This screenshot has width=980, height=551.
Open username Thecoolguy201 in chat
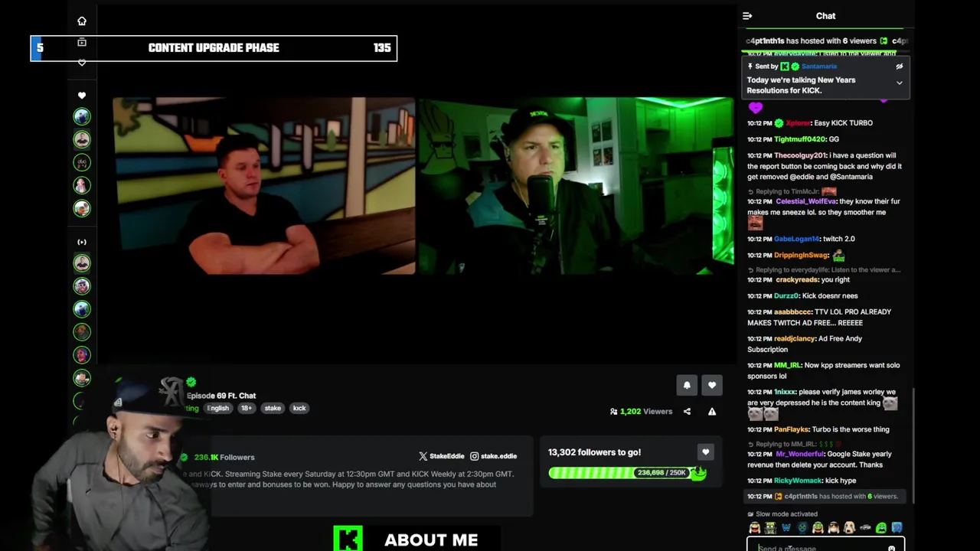pos(800,155)
